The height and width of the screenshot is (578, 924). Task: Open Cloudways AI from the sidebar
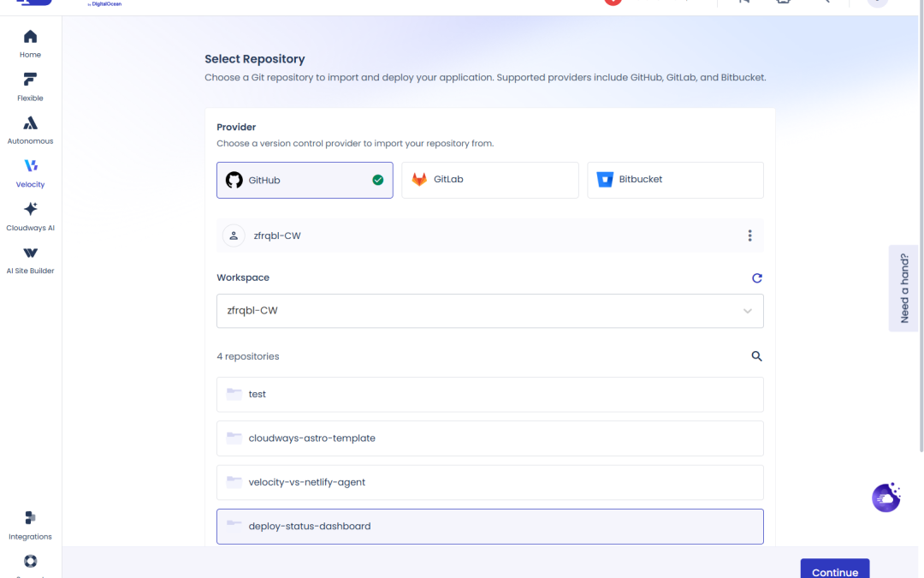30,217
